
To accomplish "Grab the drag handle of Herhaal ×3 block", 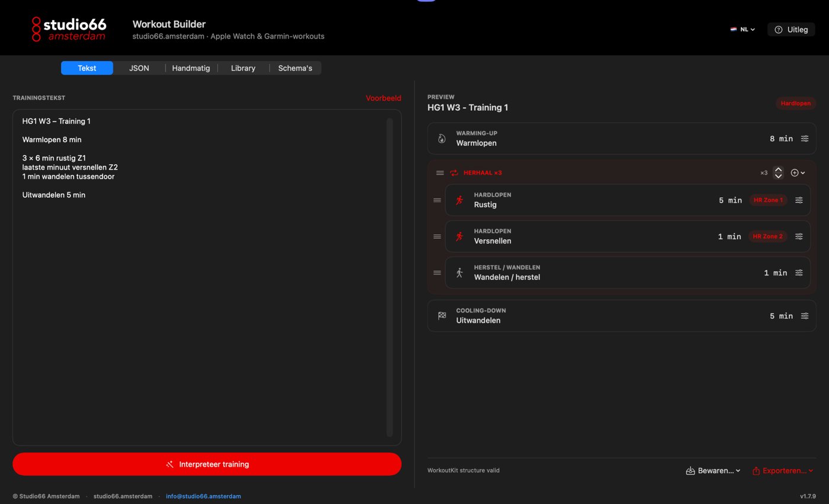I will 440,173.
